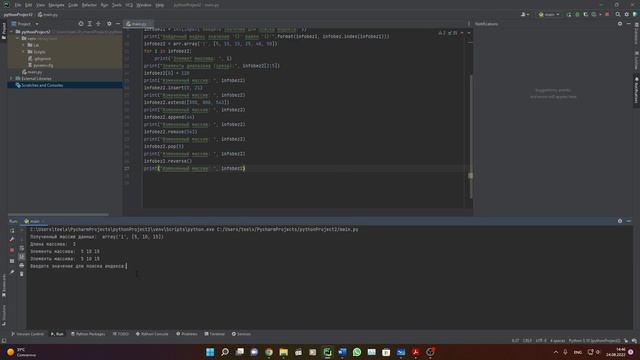640x360 pixels.
Task: Open the Edit menu
Action: [29, 5]
